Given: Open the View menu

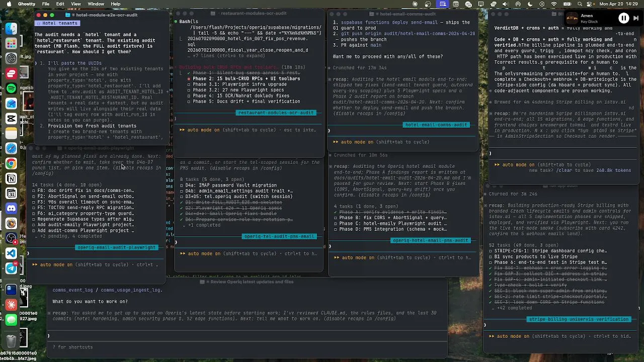Looking at the screenshot, I should point(76,4).
